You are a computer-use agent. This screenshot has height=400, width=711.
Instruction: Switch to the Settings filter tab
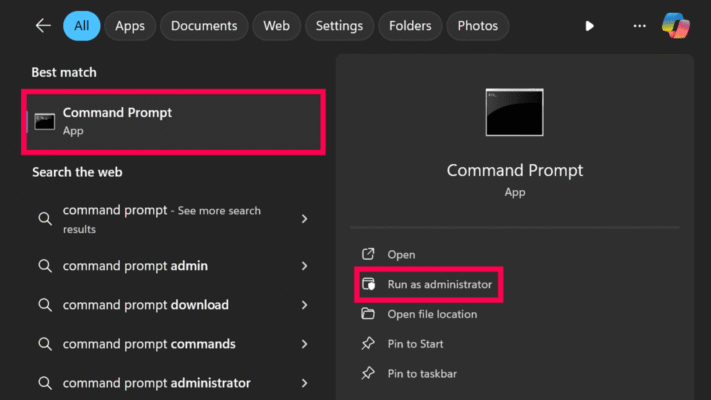click(339, 26)
